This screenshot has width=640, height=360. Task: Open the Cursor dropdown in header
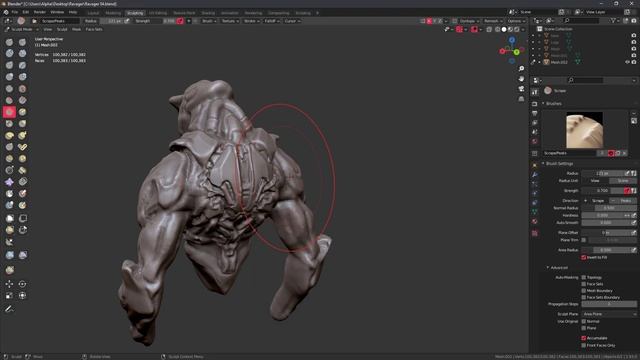[x=292, y=21]
